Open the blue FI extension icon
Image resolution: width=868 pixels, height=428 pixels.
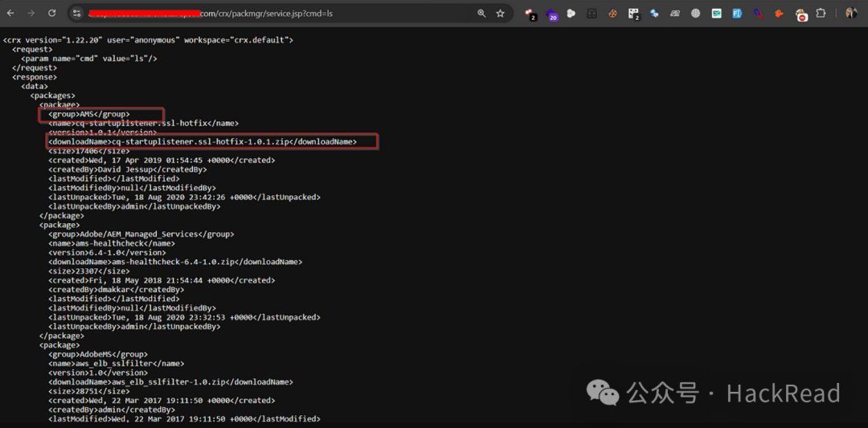(737, 14)
